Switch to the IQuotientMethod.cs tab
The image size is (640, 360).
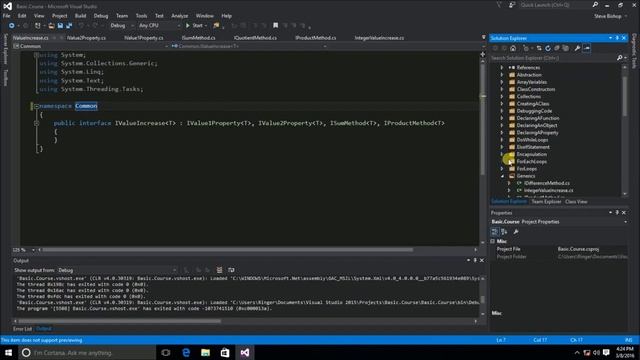(x=255, y=38)
